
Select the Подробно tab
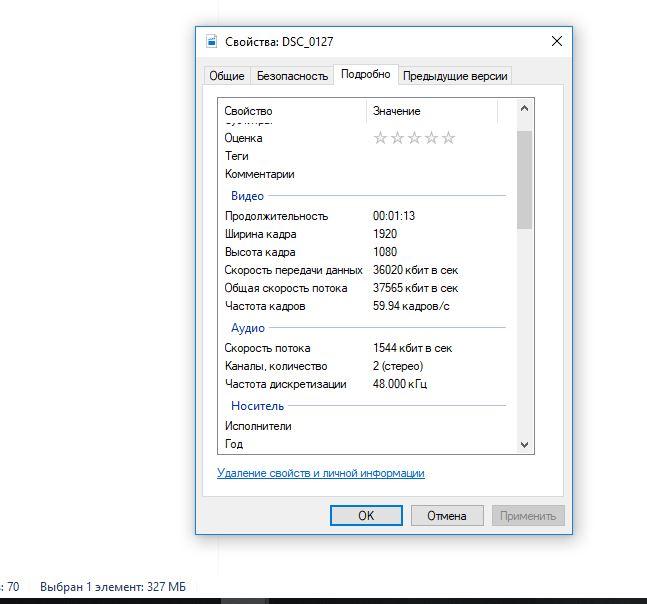366,74
